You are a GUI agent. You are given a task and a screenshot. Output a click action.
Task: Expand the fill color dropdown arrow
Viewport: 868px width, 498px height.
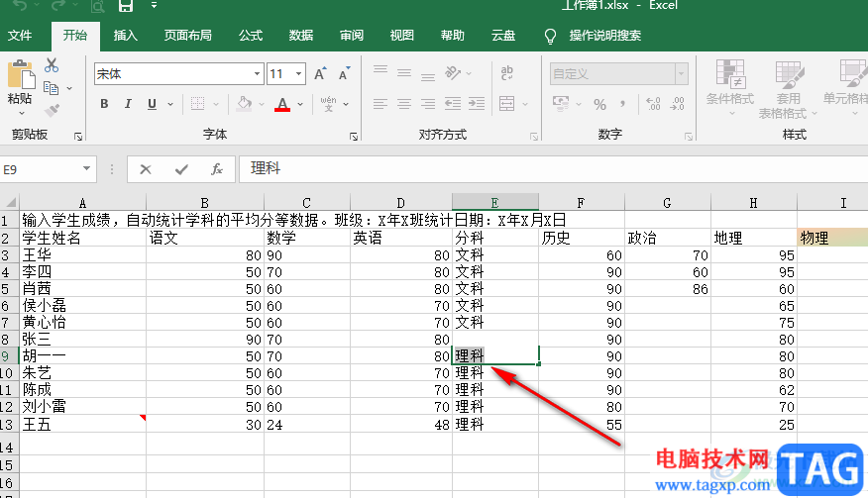tap(262, 104)
